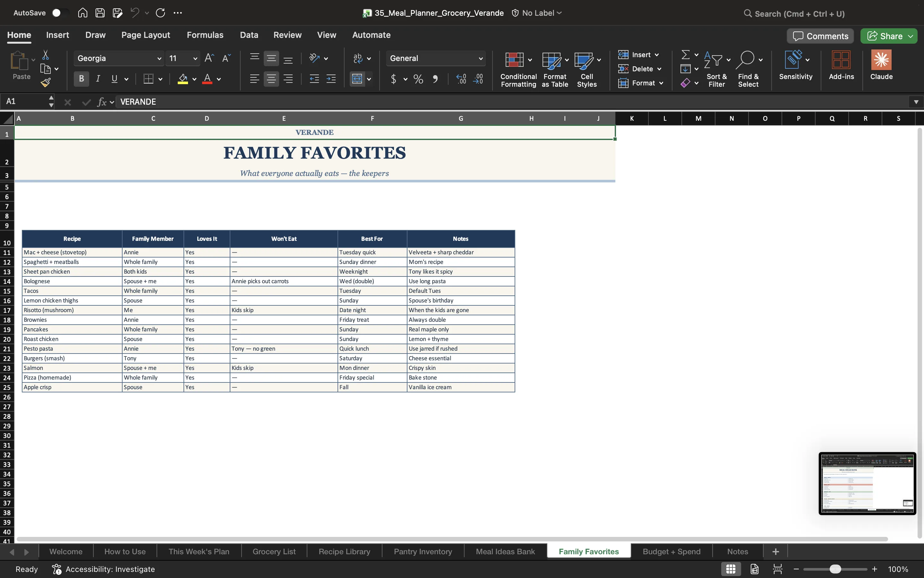This screenshot has width=924, height=578.
Task: Toggle Underline formatting
Action: [x=114, y=79]
